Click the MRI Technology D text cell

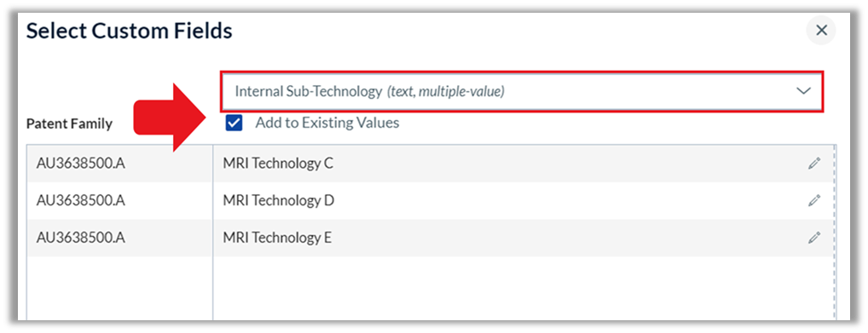pos(279,201)
